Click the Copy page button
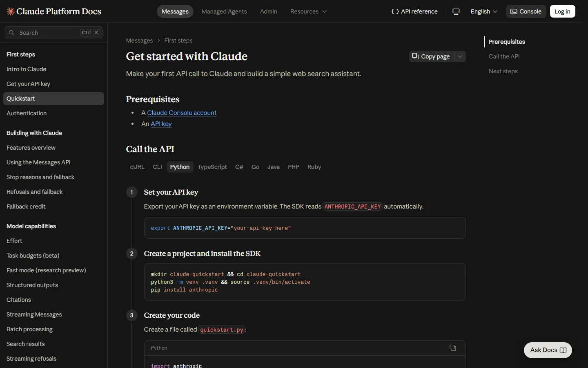Image resolution: width=588 pixels, height=368 pixels. [431, 56]
